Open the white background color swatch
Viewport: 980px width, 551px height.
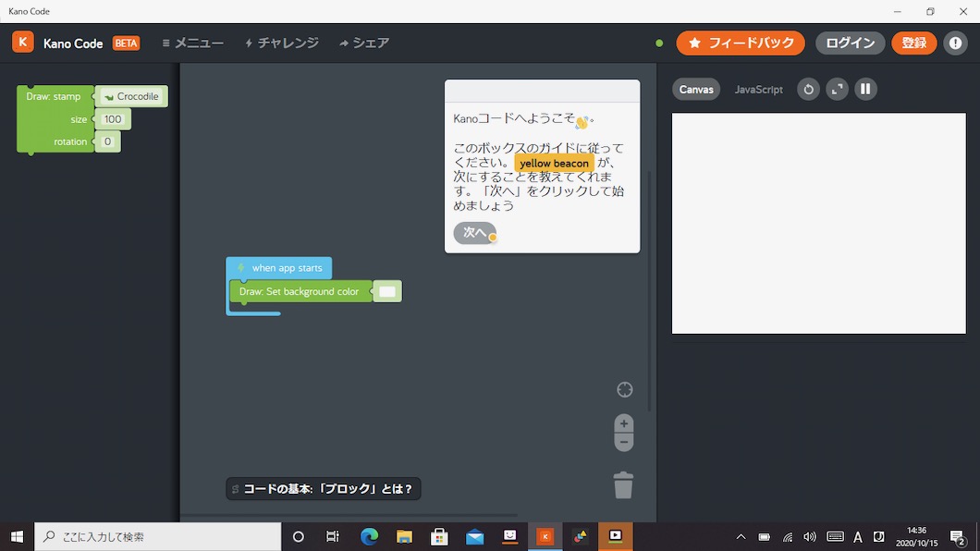pyautogui.click(x=387, y=292)
